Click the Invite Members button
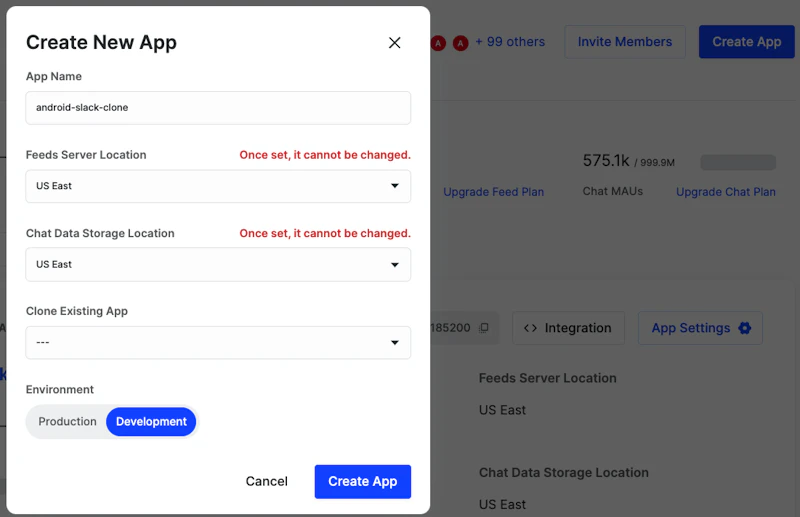The image size is (800, 517). pyautogui.click(x=624, y=42)
